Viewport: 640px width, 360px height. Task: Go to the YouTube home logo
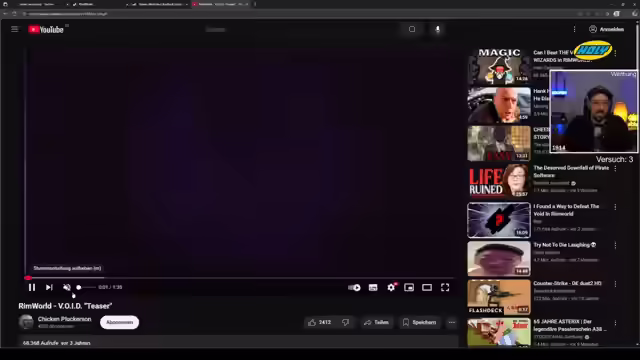[x=46, y=29]
